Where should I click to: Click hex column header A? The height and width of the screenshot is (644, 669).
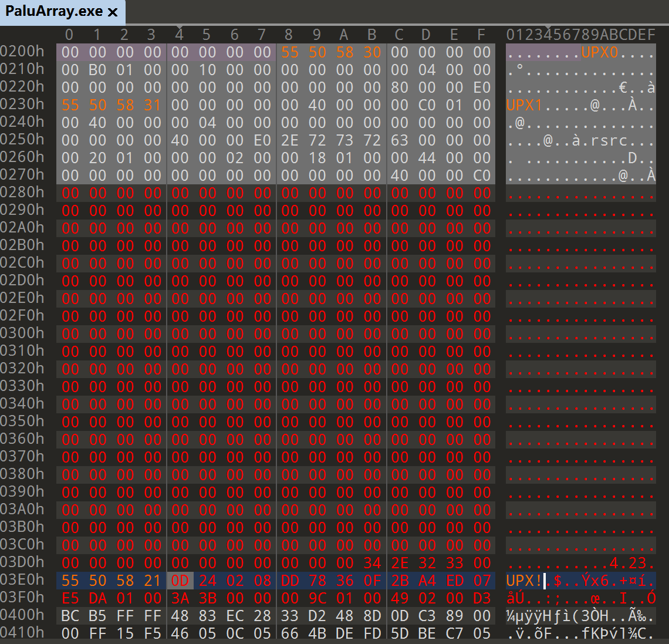[x=344, y=35]
